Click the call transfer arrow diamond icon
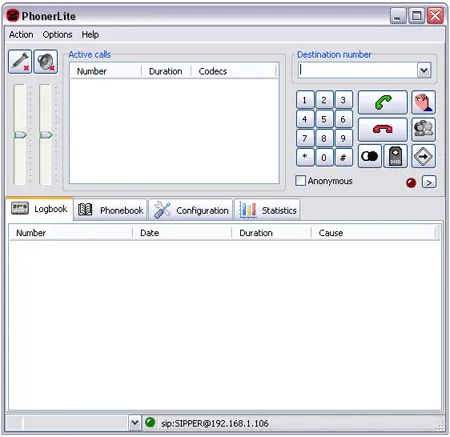 pos(423,156)
